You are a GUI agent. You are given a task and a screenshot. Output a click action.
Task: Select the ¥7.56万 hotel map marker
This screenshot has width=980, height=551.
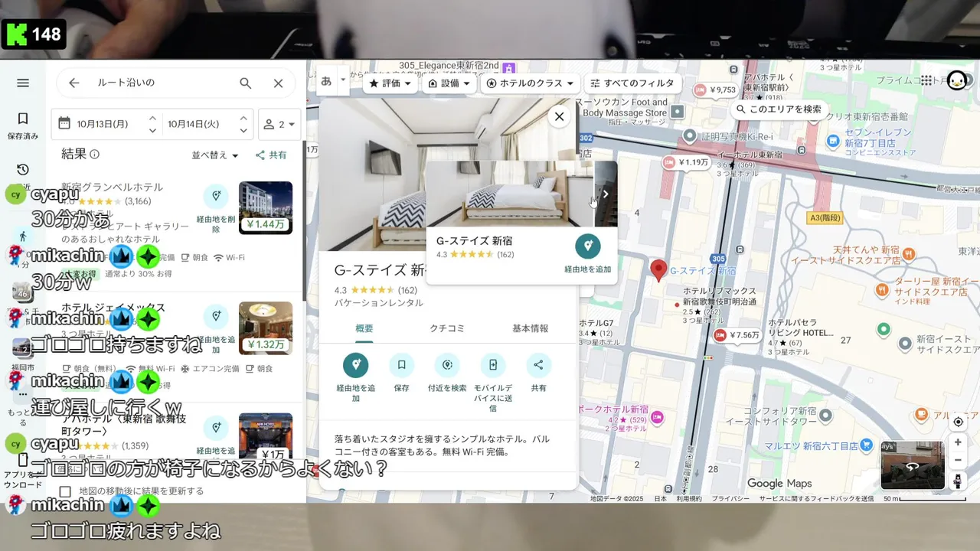pyautogui.click(x=738, y=335)
